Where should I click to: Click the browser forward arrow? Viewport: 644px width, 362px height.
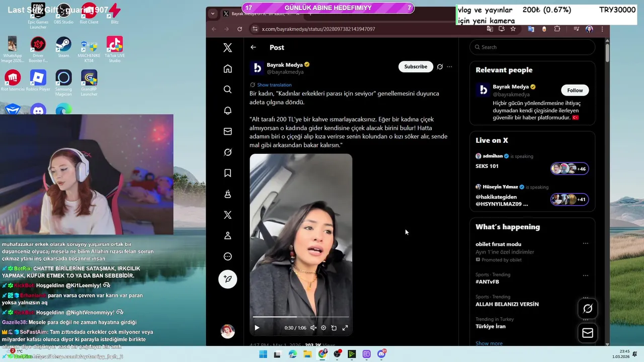click(x=226, y=29)
